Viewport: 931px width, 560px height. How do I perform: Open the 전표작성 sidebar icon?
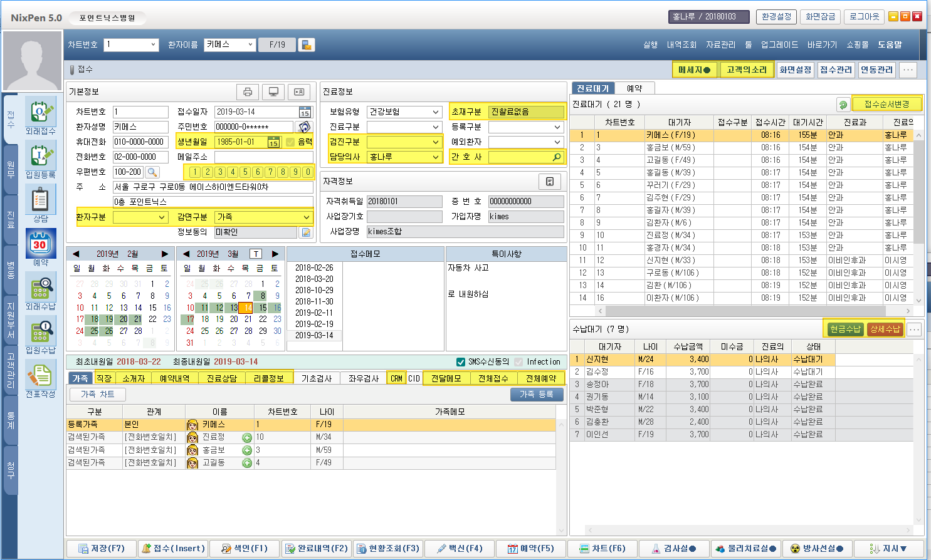tap(40, 376)
